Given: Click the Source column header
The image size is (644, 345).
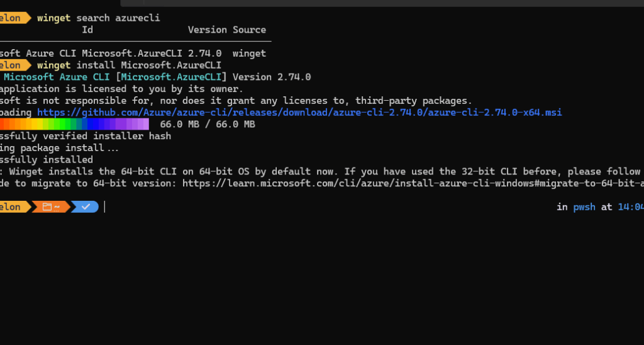Looking at the screenshot, I should tap(249, 30).
